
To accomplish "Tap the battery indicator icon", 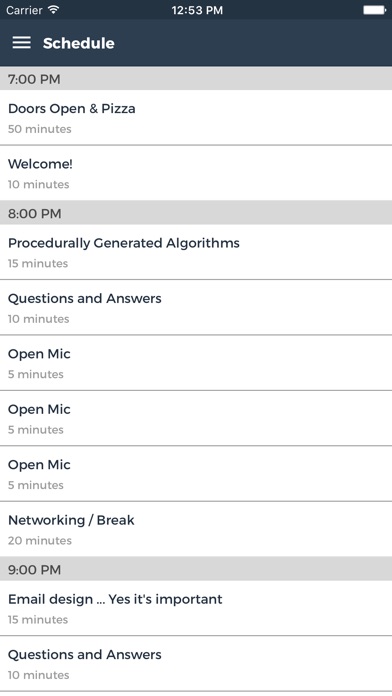I will pos(375,10).
